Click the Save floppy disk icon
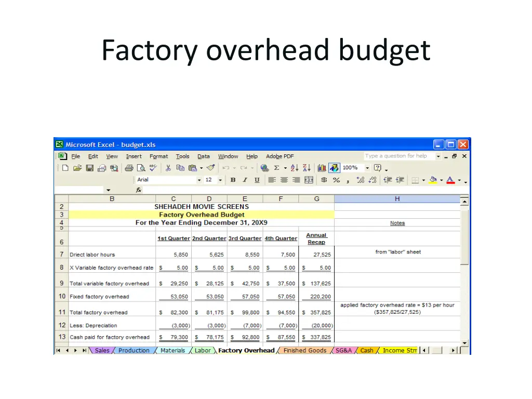 click(x=89, y=168)
